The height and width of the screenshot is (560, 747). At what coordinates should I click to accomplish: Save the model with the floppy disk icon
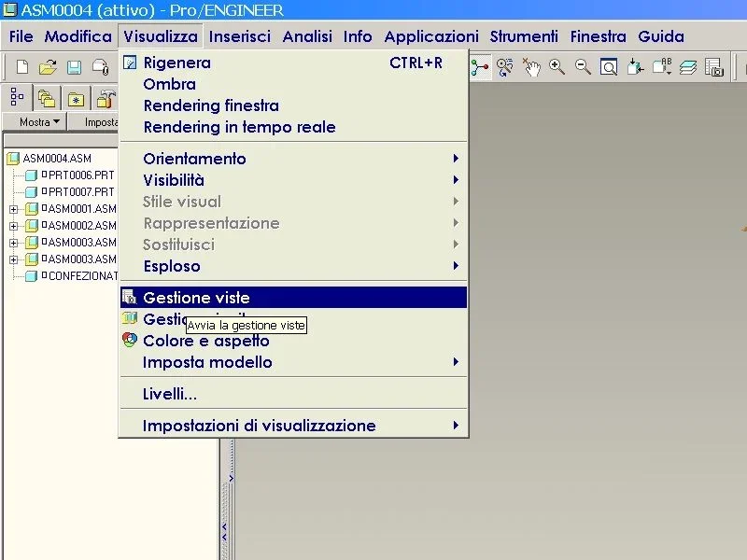(x=74, y=67)
